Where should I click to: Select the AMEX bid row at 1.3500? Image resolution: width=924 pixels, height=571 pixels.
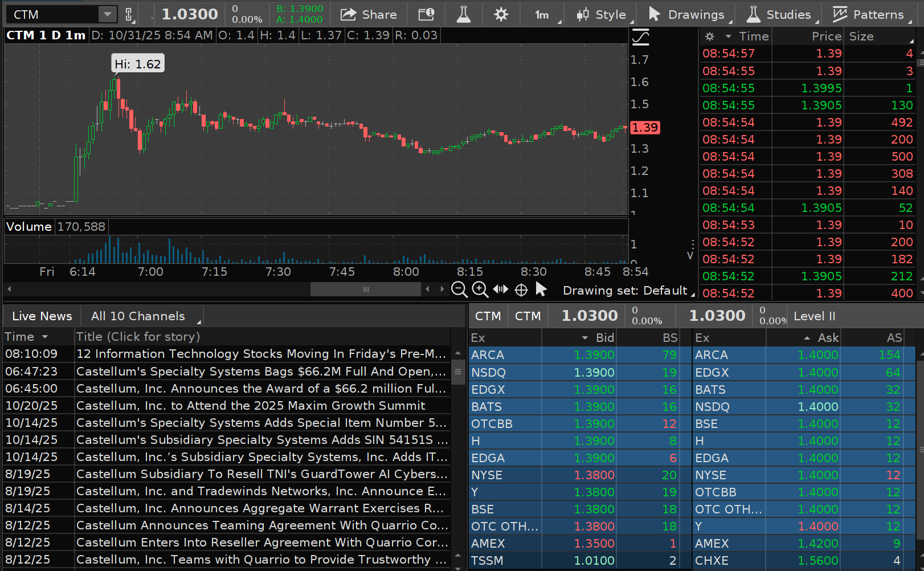coord(574,544)
